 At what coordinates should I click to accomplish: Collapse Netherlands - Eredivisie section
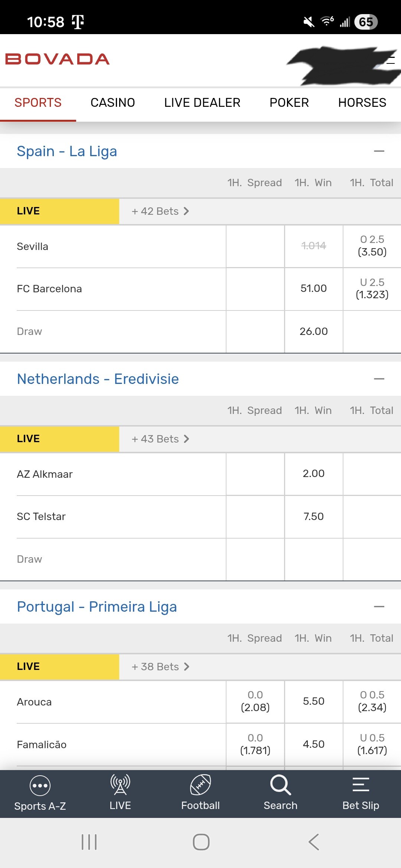tap(379, 379)
